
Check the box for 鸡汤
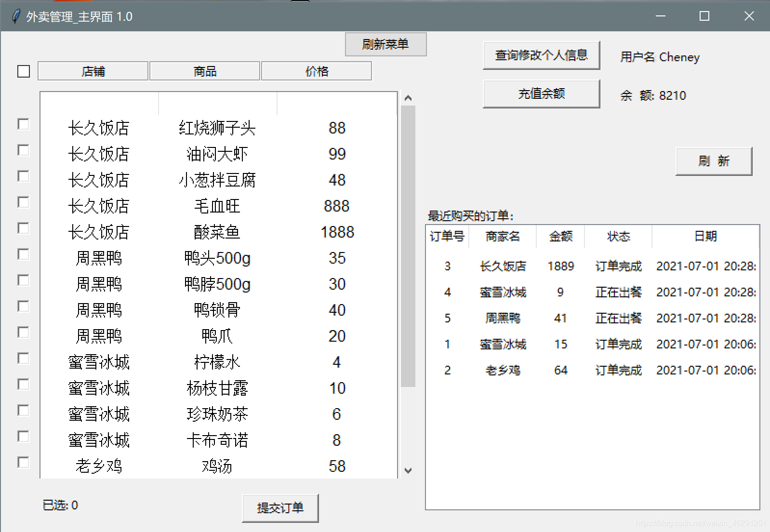[x=23, y=463]
